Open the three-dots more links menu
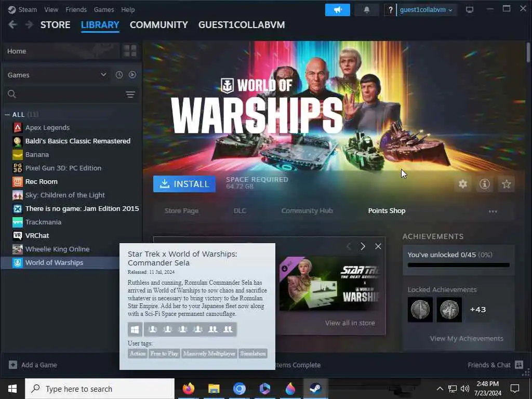 (493, 211)
